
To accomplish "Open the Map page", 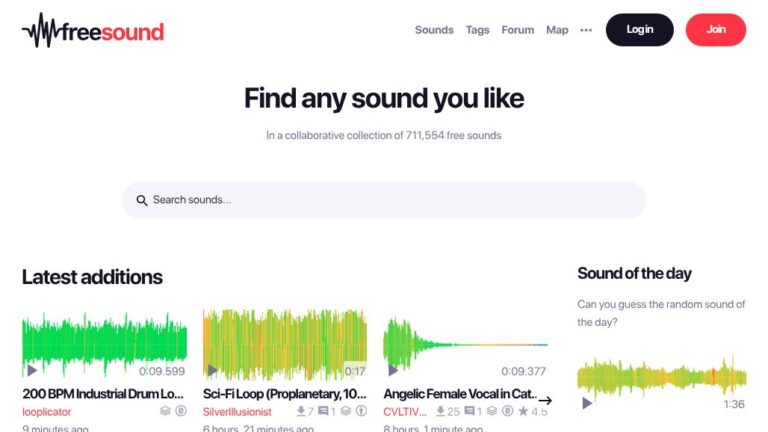I will tap(557, 30).
